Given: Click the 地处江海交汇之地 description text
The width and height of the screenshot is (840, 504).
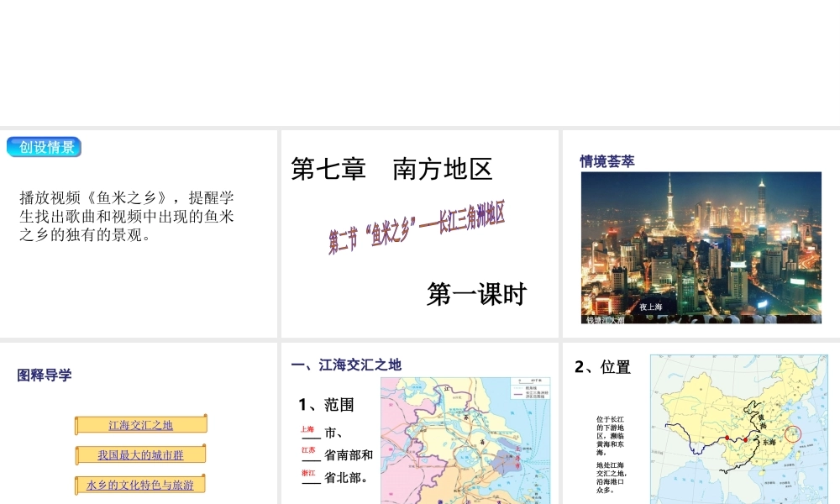Looking at the screenshot, I should 612,477.
